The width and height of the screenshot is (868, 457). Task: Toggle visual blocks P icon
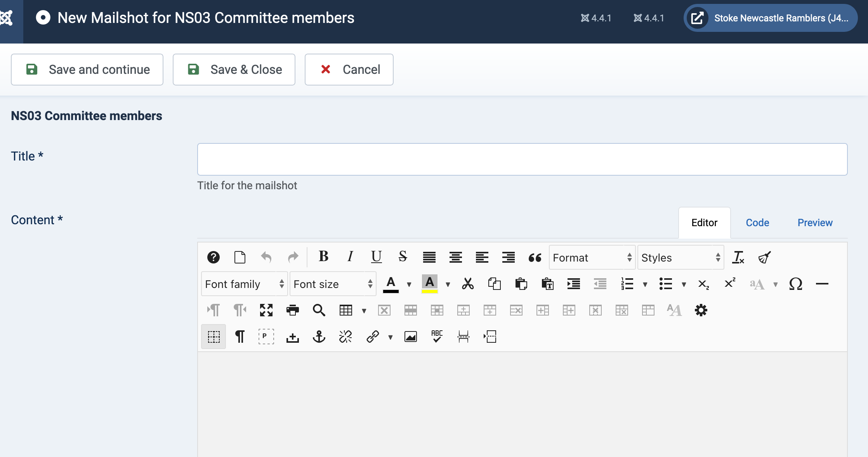point(266,337)
